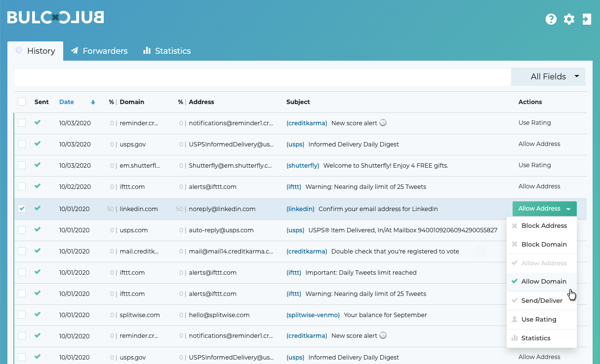
Task: Check the splitwise.com row checkbox
Action: click(x=22, y=315)
